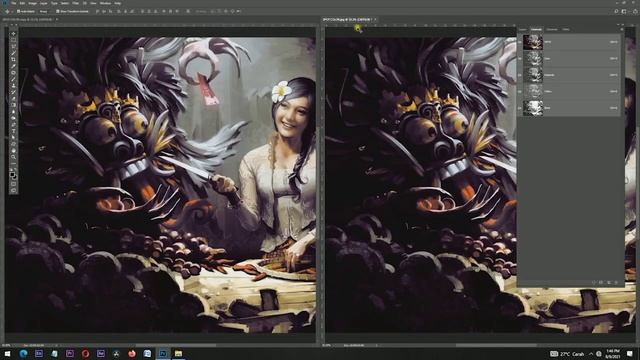Select the Eyedropper tool
640x360 pixels.
[13, 66]
